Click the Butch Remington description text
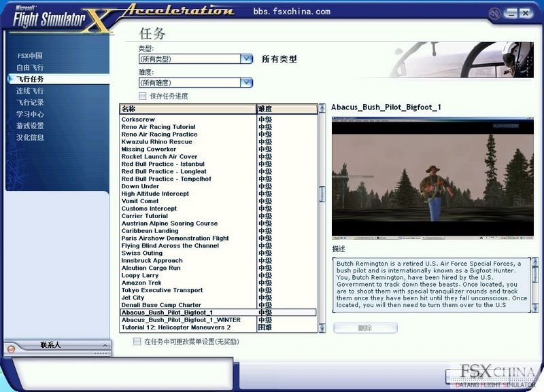Image resolution: width=544 pixels, height=392 pixels. tap(432, 284)
